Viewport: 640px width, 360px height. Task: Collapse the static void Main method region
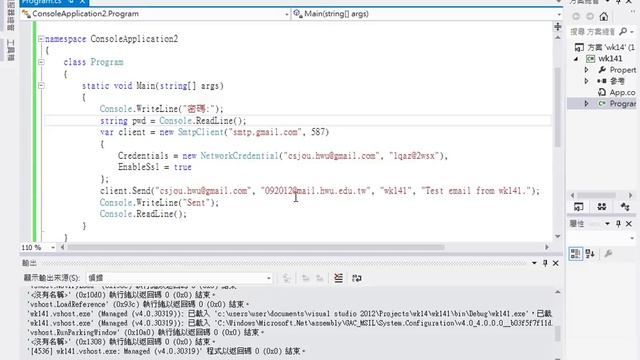pyautogui.click(x=41, y=86)
